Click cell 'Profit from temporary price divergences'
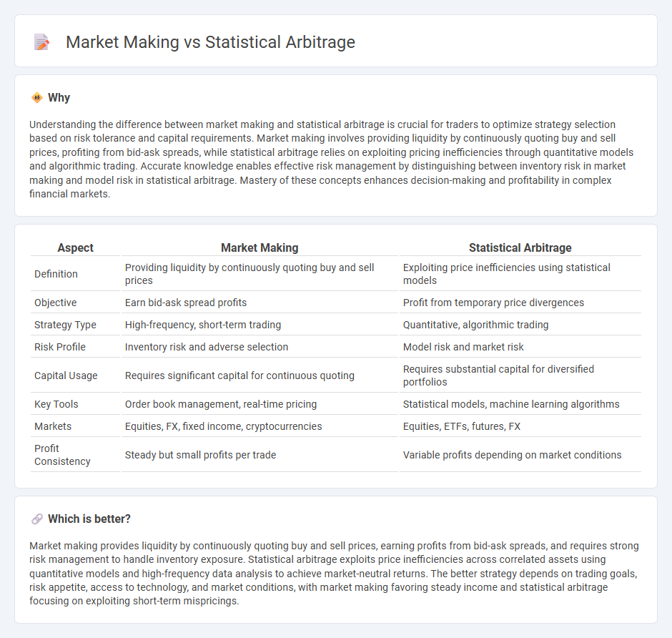672x638 pixels. 520,303
